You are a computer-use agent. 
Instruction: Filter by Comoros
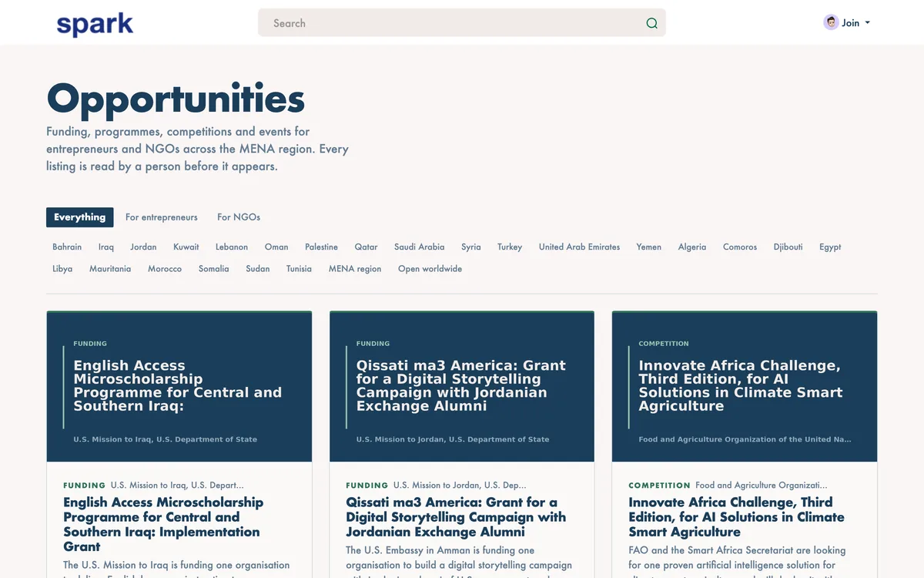[740, 247]
